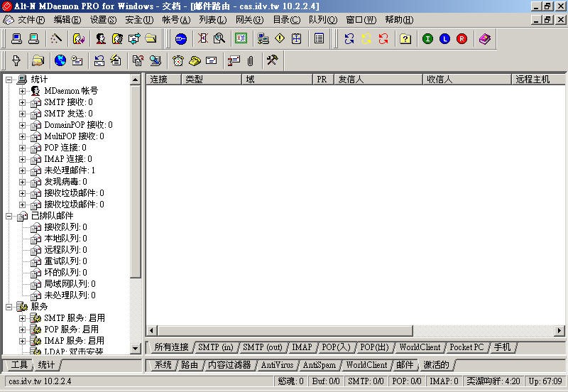Click the yellow diamond warning icon
This screenshot has height=392, width=568.
pyautogui.click(x=280, y=38)
